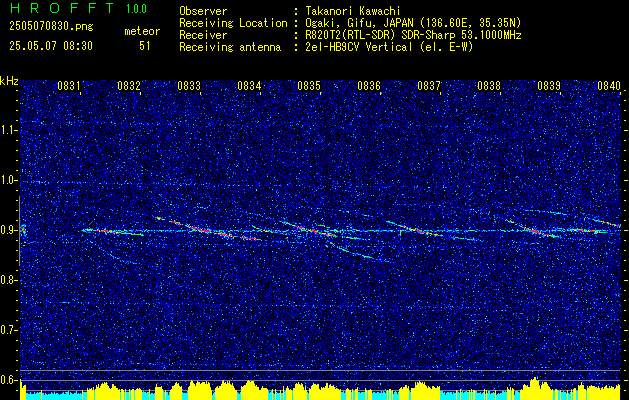
Task: Click the date stamp 25.05.07 08:30
Action: (x=51, y=46)
